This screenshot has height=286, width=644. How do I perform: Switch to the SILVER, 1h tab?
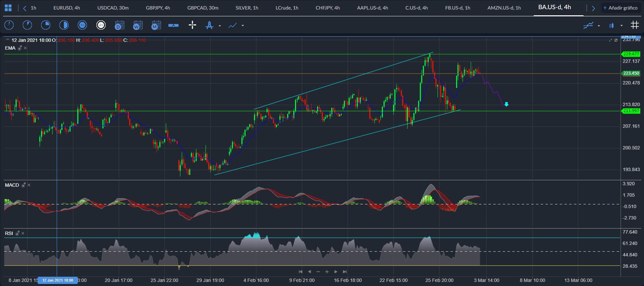[x=247, y=8]
